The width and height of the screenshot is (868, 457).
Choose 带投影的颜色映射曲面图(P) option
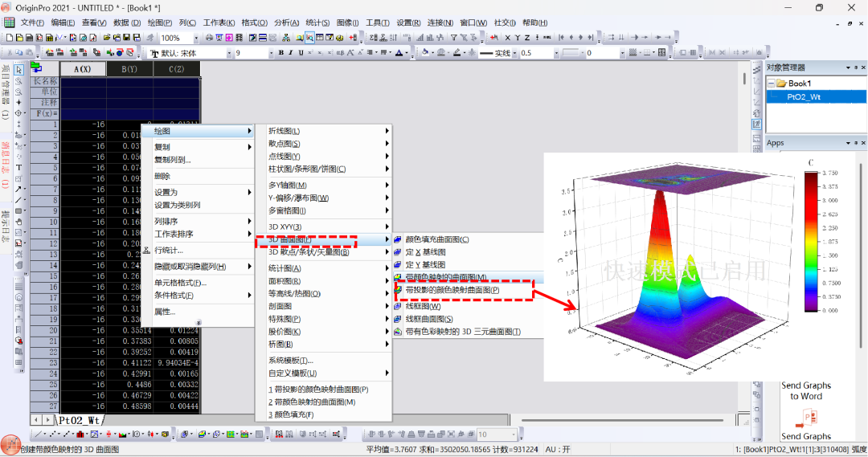[452, 290]
